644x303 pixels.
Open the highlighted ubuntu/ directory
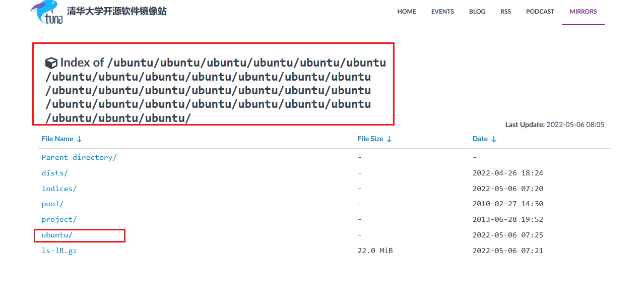(57, 235)
